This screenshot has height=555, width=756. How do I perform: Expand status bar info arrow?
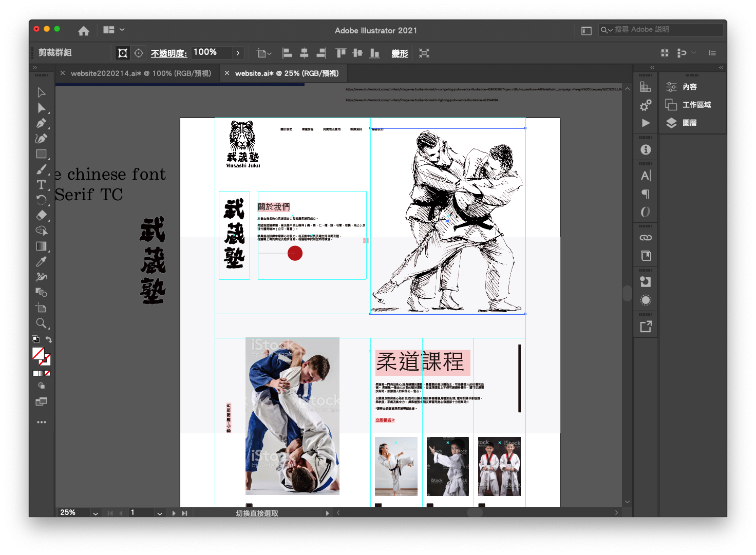327,513
